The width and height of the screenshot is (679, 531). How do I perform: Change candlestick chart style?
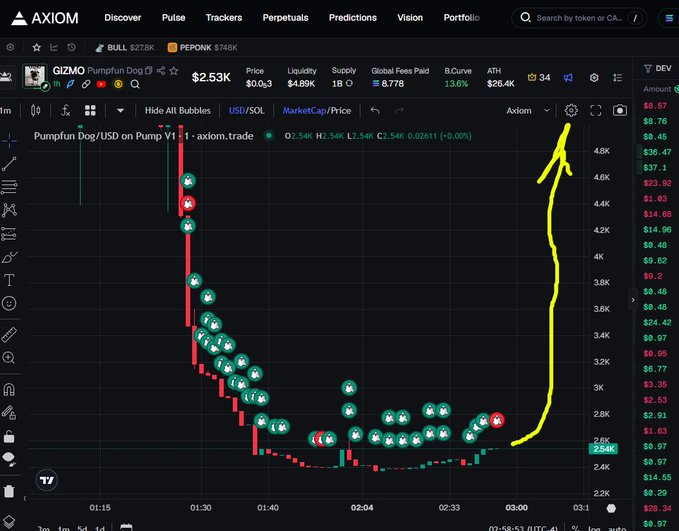(x=36, y=110)
